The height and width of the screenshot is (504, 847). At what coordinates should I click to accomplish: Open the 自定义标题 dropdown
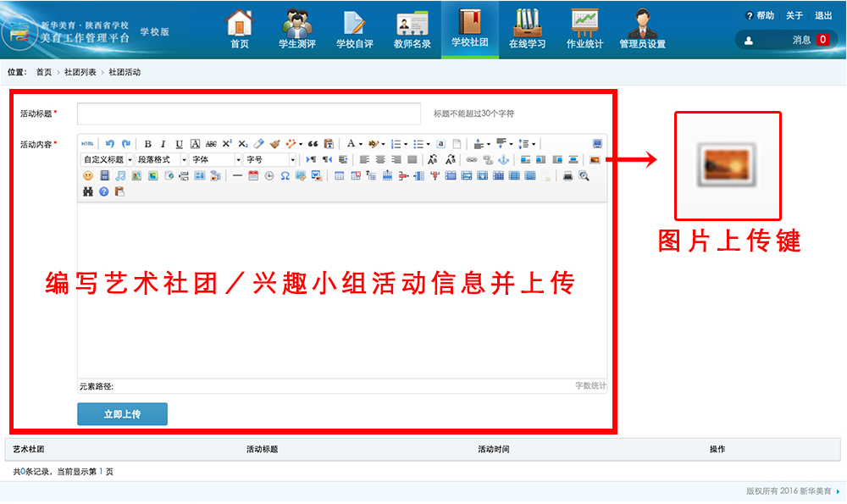click(x=107, y=159)
